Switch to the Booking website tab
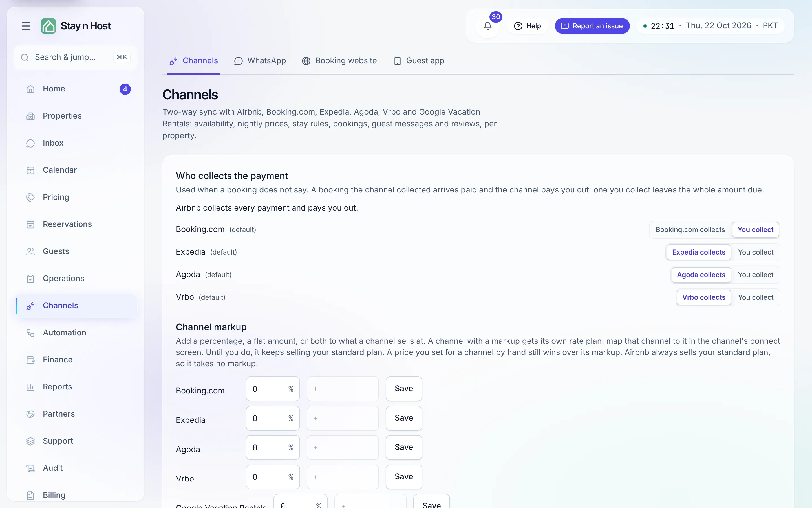The image size is (812, 508). 339,60
